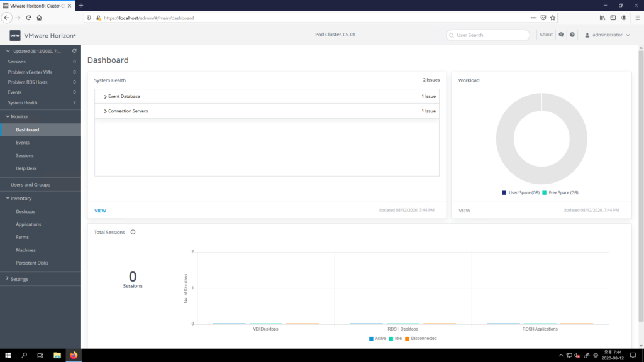Open the Desktops inventory page
644x362 pixels.
(x=26, y=212)
